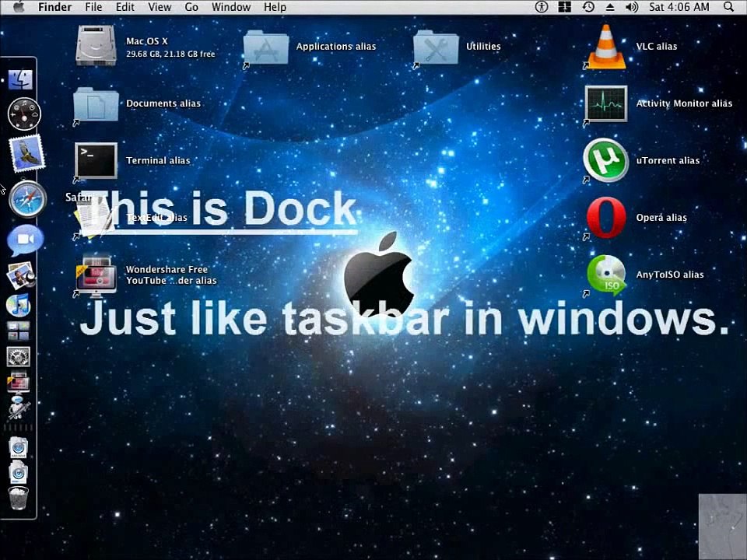
Task: Launch iTunes from the Dock
Action: pyautogui.click(x=19, y=305)
